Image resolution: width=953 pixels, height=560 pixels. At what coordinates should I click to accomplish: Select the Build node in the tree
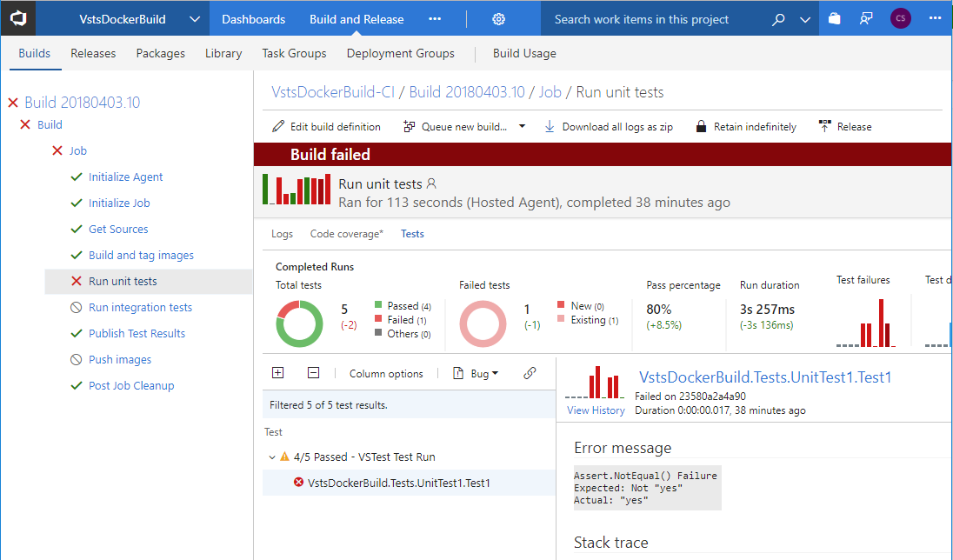(50, 124)
